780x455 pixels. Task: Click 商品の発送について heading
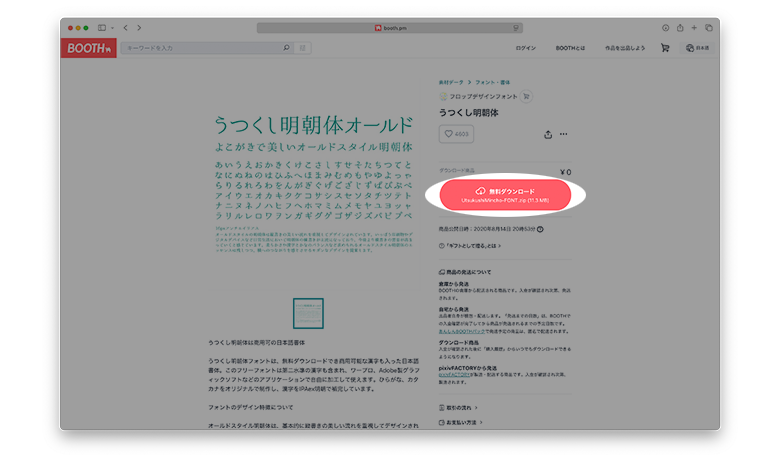(465, 273)
